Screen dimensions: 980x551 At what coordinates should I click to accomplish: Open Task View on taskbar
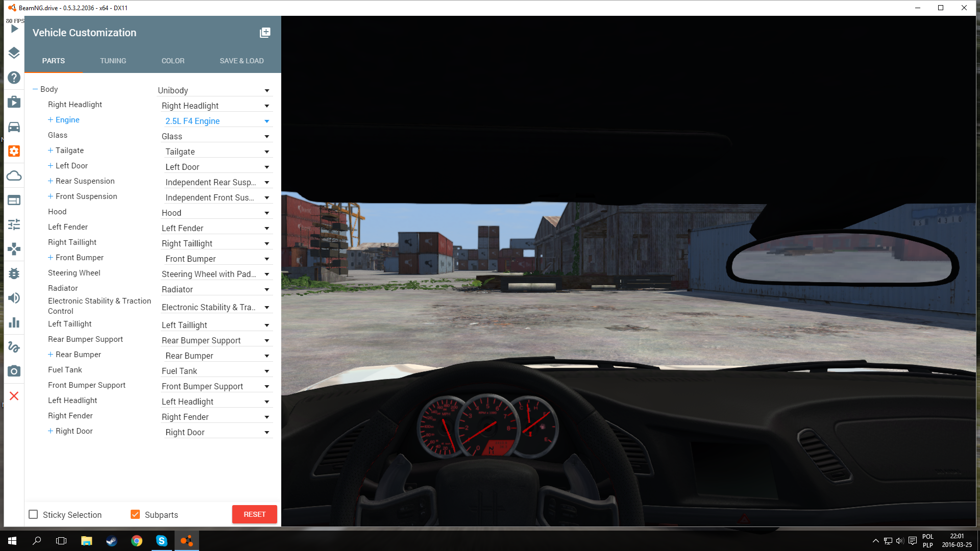tap(61, 541)
